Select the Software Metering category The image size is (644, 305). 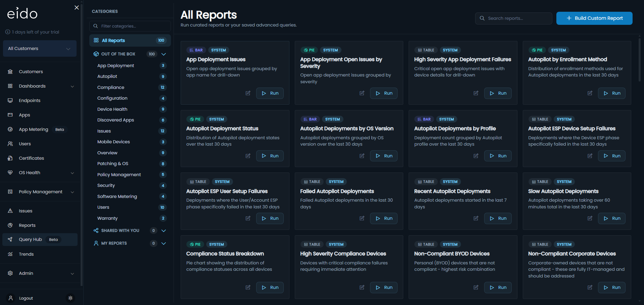(x=130, y=196)
